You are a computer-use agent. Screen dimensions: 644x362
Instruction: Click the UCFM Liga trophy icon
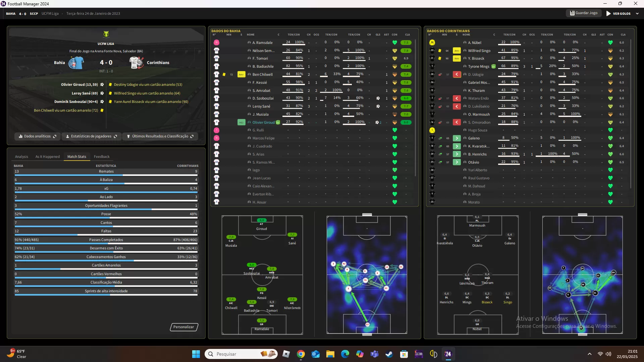pos(106,34)
